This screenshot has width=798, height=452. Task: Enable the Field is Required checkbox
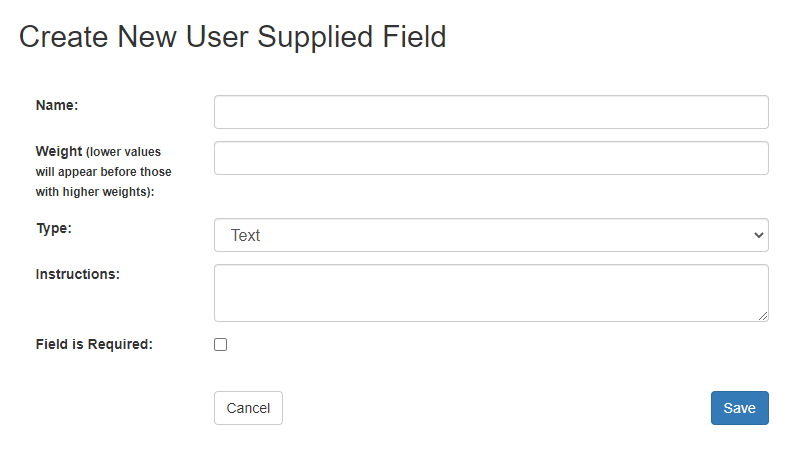pyautogui.click(x=221, y=344)
